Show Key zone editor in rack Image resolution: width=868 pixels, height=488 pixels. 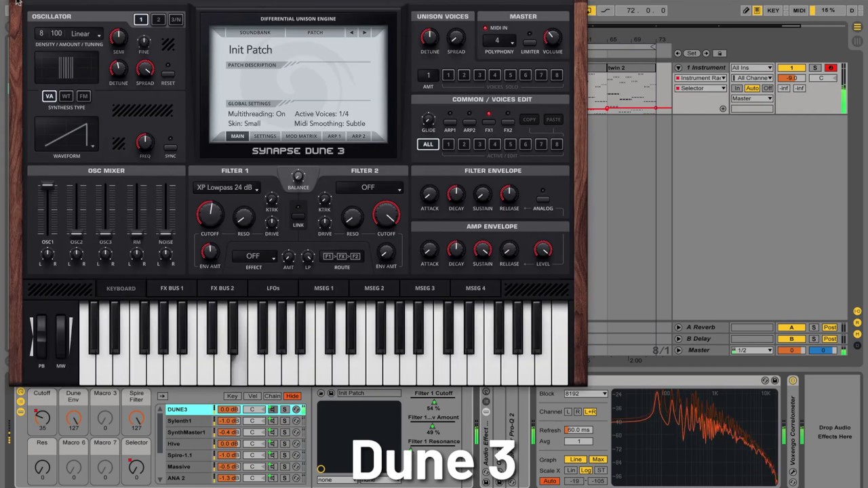(232, 396)
